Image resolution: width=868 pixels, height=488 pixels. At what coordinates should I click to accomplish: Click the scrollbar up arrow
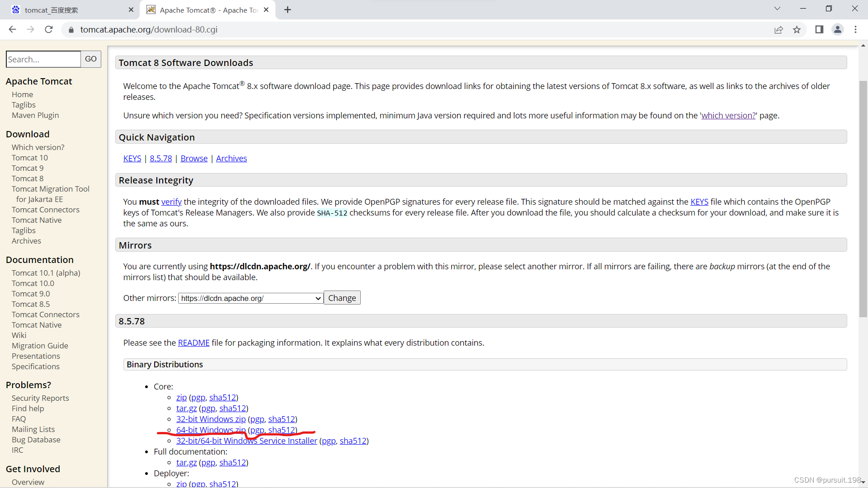pos(863,46)
